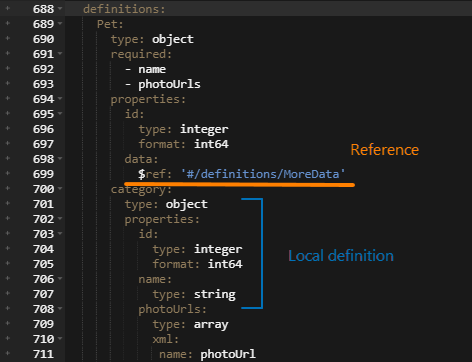This screenshot has width=472, height=362.
Task: Collapse the Pet block on line 689
Action: click(60, 23)
